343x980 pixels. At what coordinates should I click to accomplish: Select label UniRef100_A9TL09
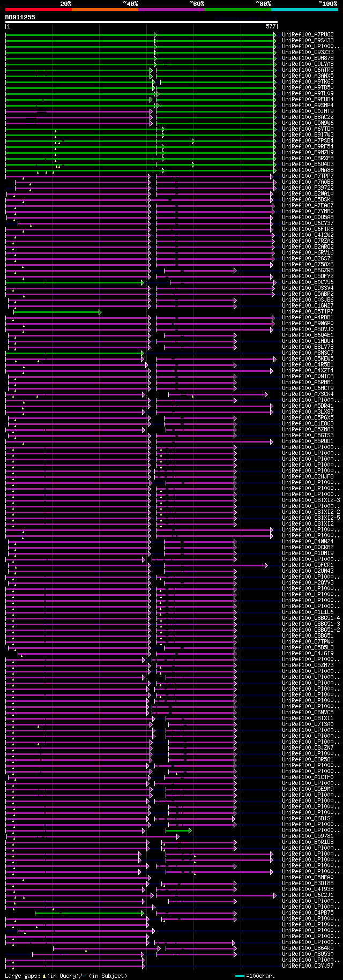pyautogui.click(x=308, y=94)
